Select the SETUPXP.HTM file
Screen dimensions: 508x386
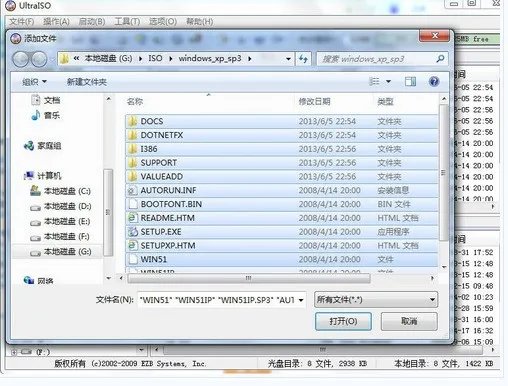pyautogui.click(x=281, y=246)
